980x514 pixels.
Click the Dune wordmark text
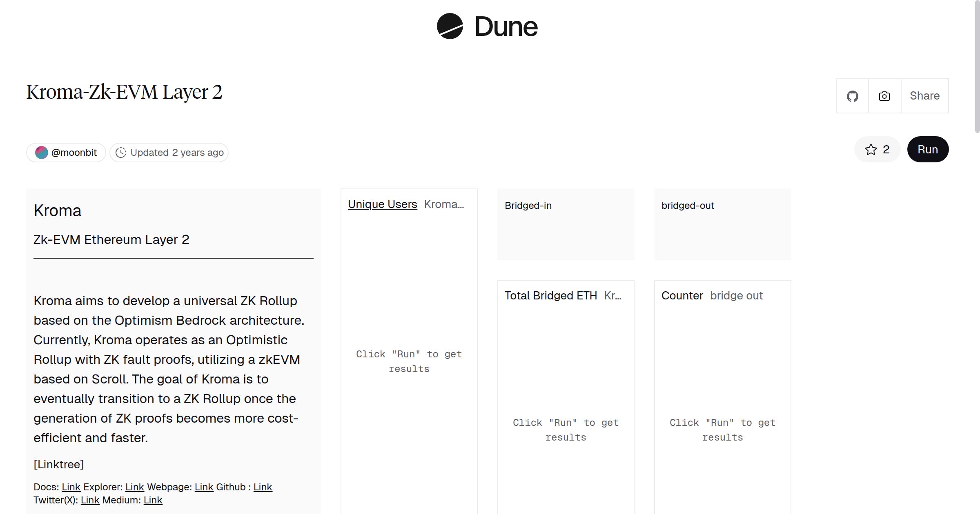506,27
